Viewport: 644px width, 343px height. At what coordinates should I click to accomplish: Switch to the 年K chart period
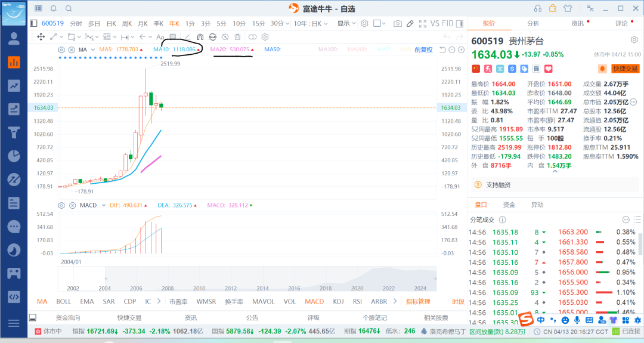coord(174,24)
